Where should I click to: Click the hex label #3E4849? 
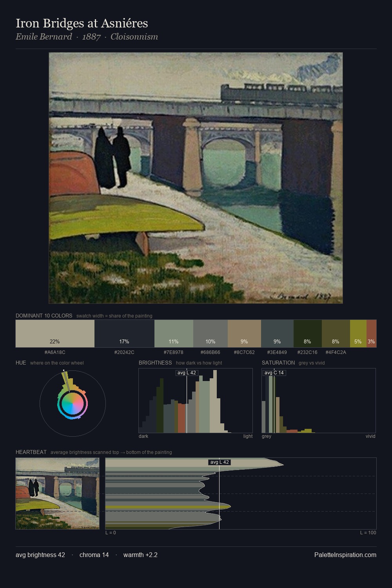[277, 352]
